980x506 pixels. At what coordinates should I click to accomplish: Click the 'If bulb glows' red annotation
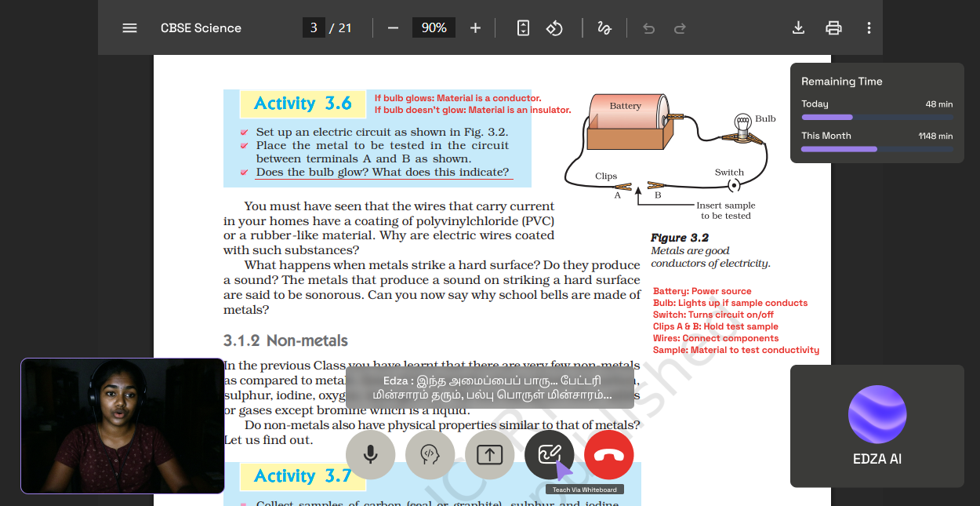pos(458,98)
